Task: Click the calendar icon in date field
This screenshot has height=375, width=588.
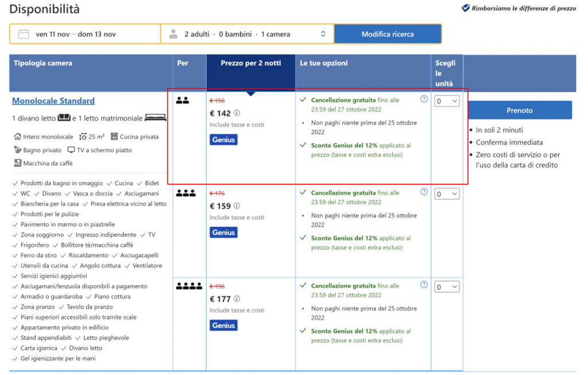Action: (x=24, y=34)
